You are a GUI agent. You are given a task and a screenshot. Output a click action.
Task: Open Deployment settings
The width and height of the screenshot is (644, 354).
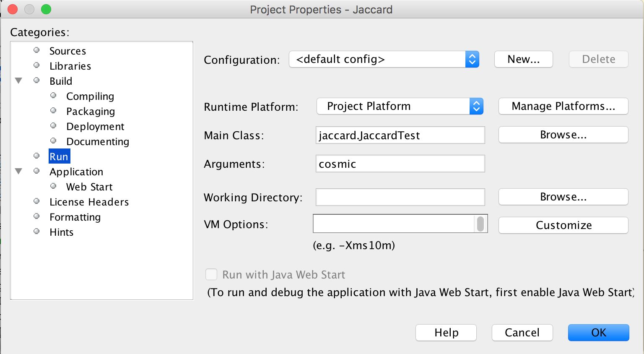pyautogui.click(x=95, y=126)
